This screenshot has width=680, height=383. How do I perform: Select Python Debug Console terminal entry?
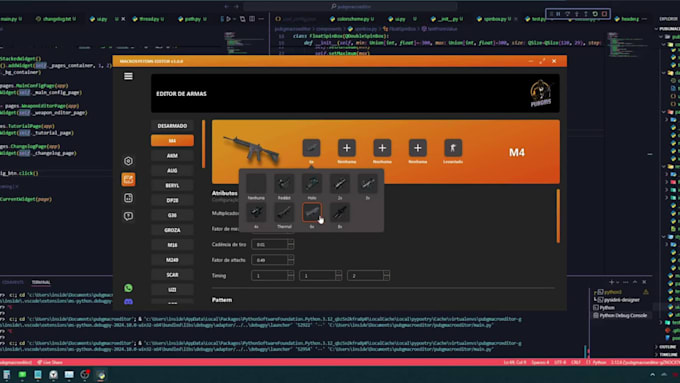pyautogui.click(x=622, y=315)
